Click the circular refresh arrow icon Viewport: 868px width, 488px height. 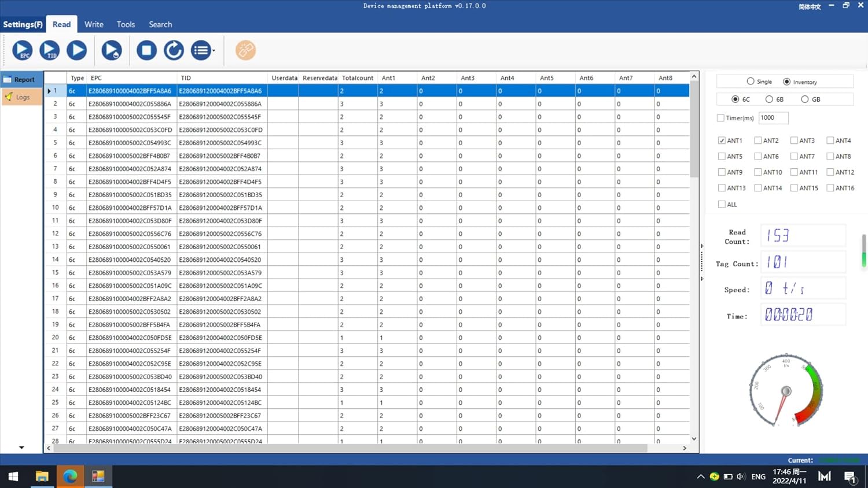174,50
